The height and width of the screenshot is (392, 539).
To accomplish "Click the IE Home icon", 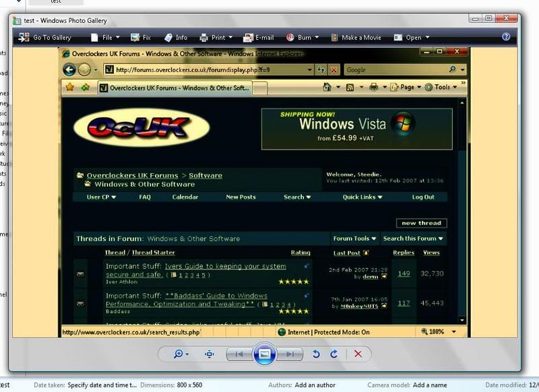I will point(327,88).
